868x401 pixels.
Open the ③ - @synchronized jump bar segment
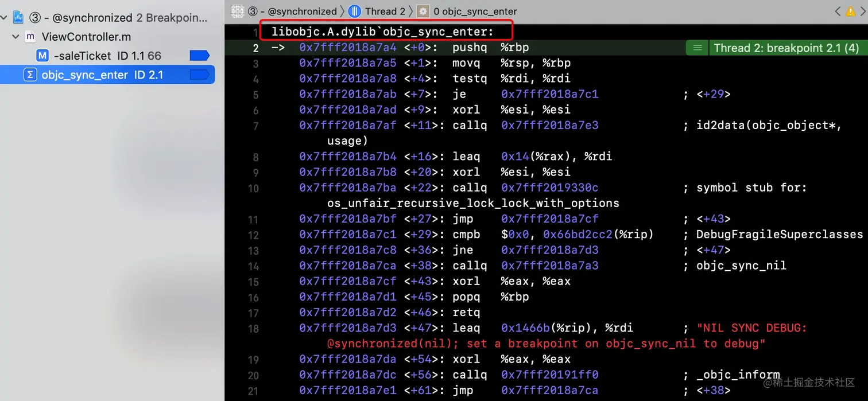coord(292,11)
